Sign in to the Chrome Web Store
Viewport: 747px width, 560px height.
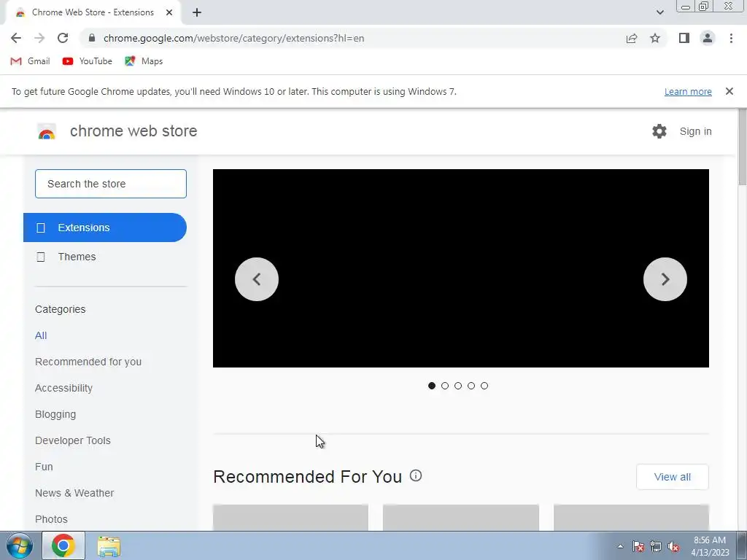[695, 131]
